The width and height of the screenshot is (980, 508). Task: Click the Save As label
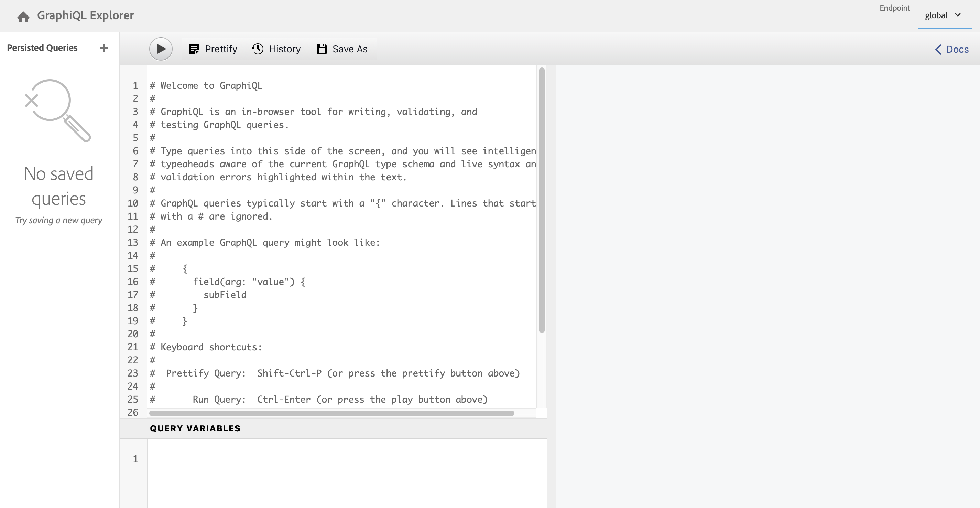(350, 49)
